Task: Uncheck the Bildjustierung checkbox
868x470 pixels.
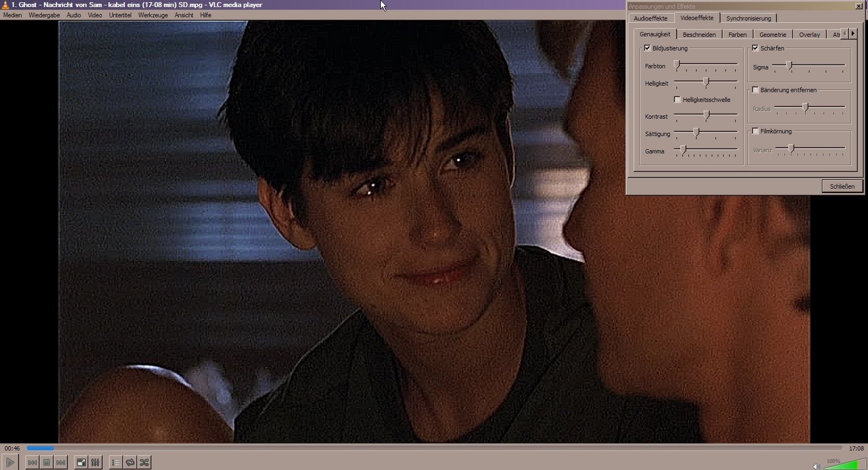Action: coord(647,48)
